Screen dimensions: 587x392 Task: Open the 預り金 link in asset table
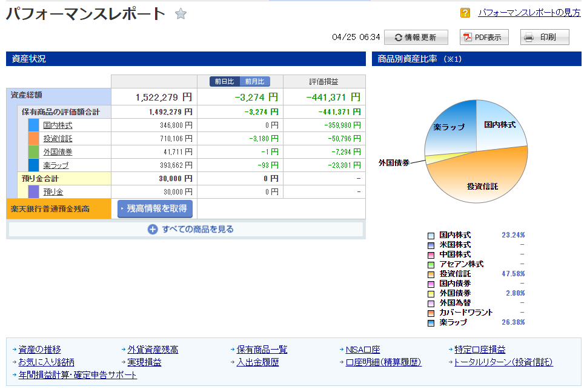click(x=53, y=191)
